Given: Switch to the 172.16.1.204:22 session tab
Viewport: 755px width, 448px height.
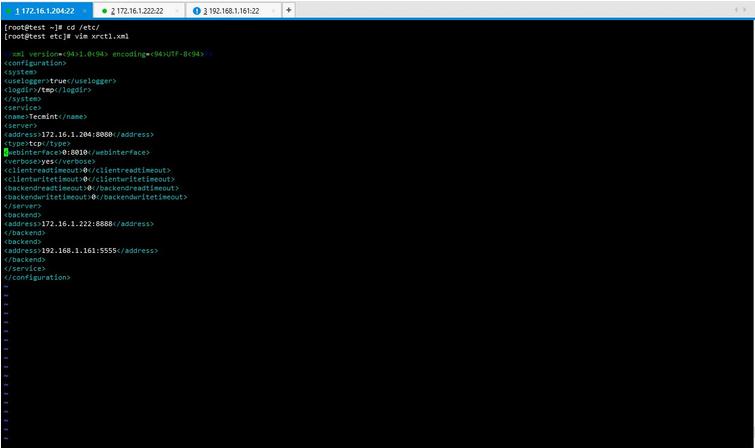Looking at the screenshot, I should (x=46, y=11).
